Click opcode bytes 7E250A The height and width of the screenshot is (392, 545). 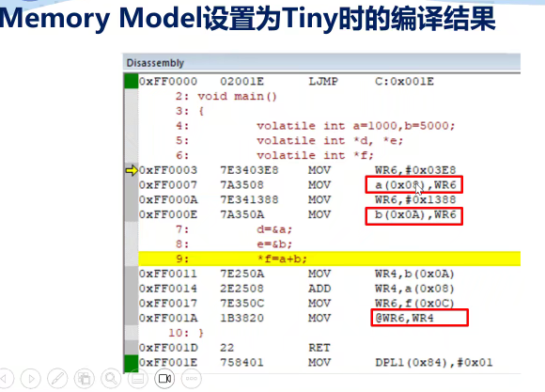tap(241, 274)
